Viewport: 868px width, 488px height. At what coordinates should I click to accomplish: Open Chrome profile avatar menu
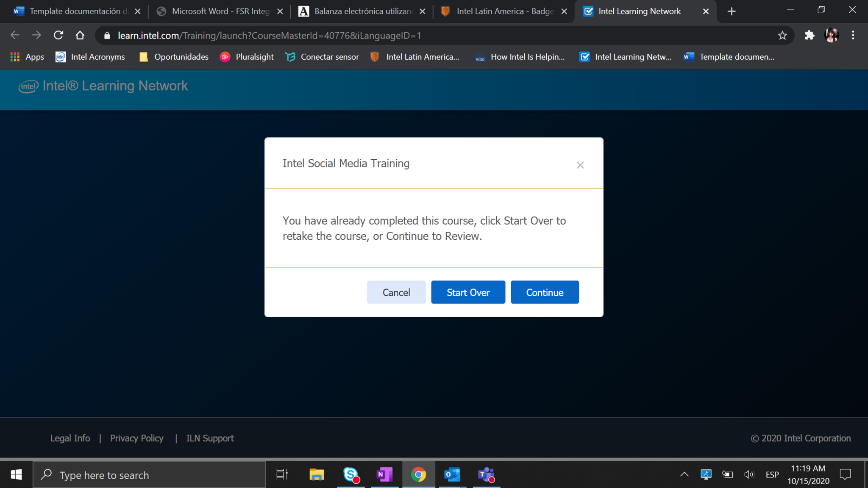pos(831,36)
